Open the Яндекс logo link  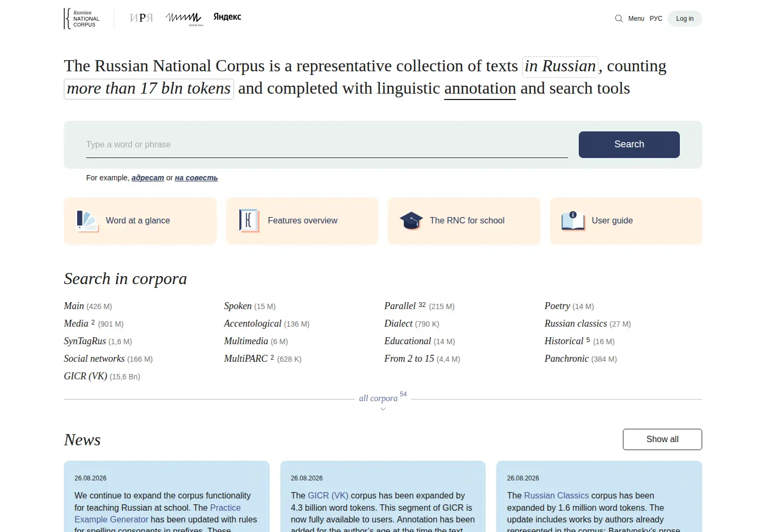tap(227, 17)
